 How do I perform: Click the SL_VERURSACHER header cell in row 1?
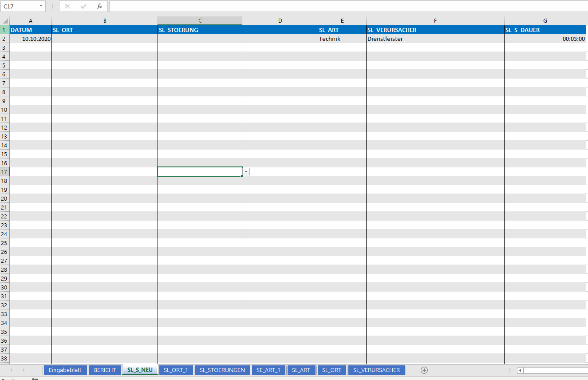click(435, 30)
